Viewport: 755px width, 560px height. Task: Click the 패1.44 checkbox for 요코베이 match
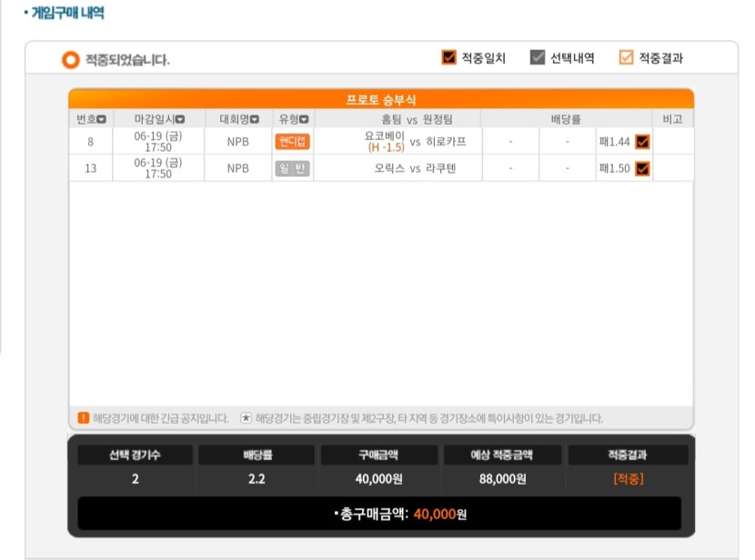tap(642, 142)
